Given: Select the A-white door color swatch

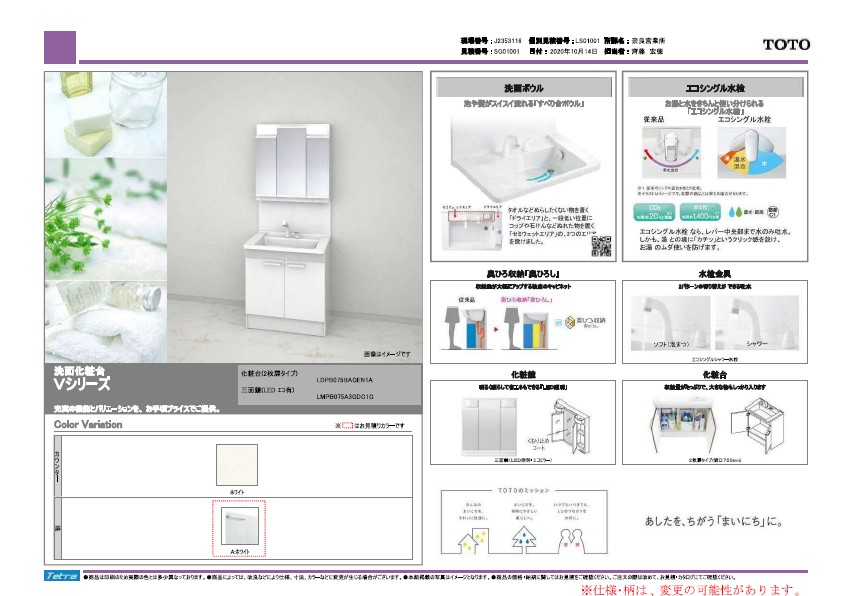Looking at the screenshot, I should 239,525.
